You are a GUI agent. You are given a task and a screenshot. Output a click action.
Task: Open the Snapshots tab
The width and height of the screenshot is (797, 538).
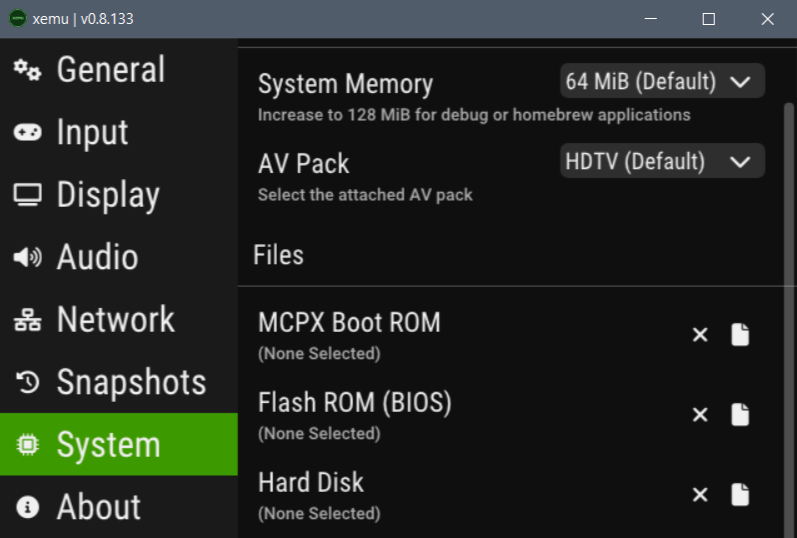[x=130, y=382]
